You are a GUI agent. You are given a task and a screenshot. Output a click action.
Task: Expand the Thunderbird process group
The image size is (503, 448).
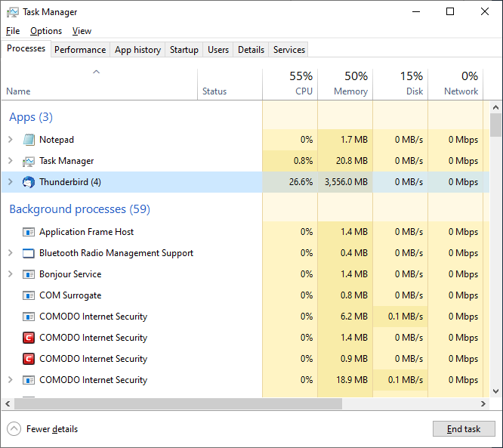click(10, 182)
